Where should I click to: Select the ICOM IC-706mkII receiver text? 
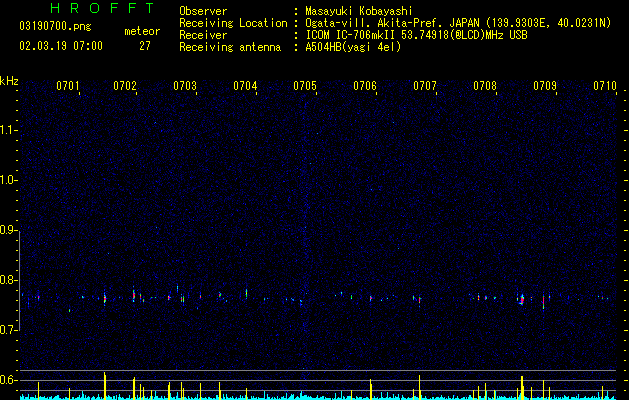(x=416, y=35)
